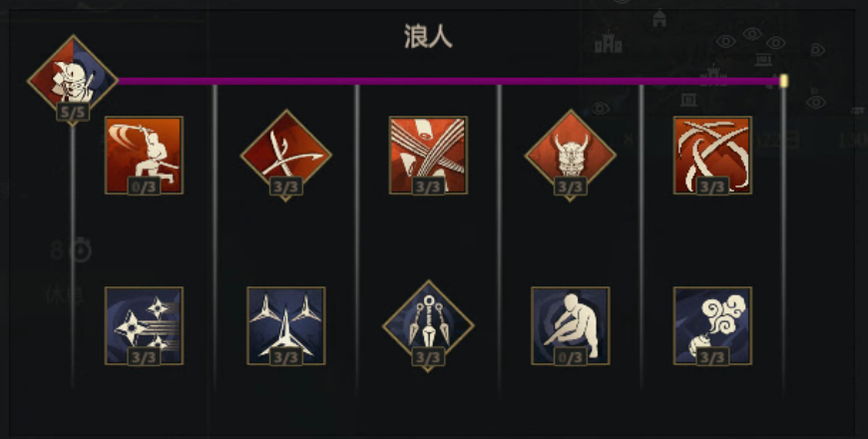Click the crouching figure skill icon
The image size is (868, 439).
pyautogui.click(x=570, y=325)
